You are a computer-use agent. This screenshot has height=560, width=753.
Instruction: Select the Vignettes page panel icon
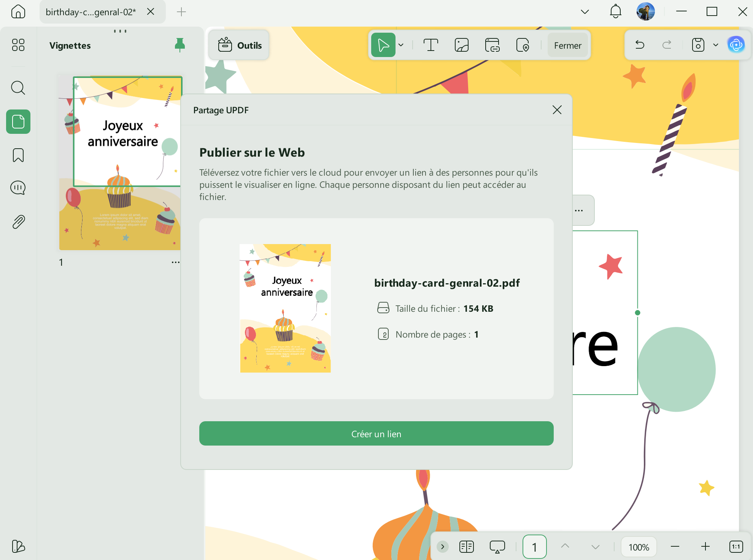click(18, 122)
